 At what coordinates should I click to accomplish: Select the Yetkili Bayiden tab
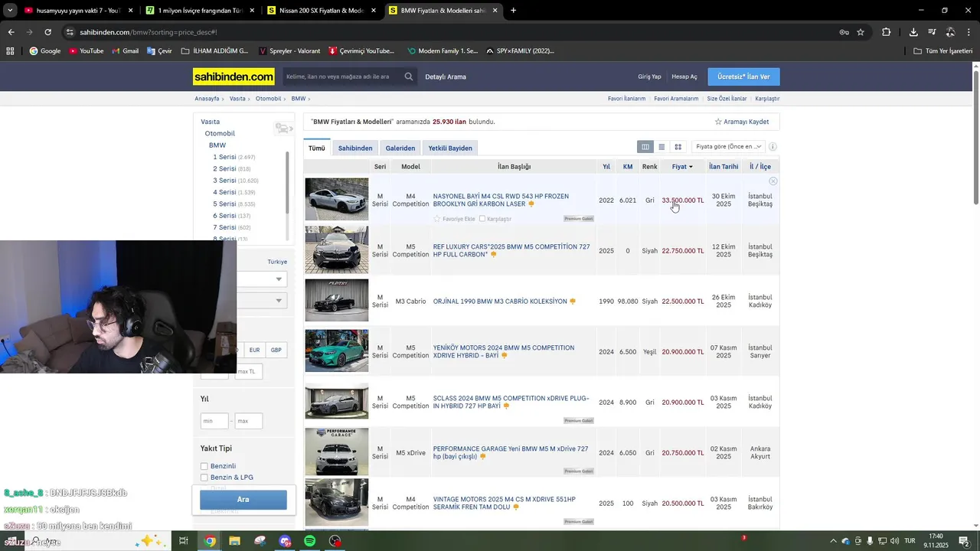pos(450,148)
